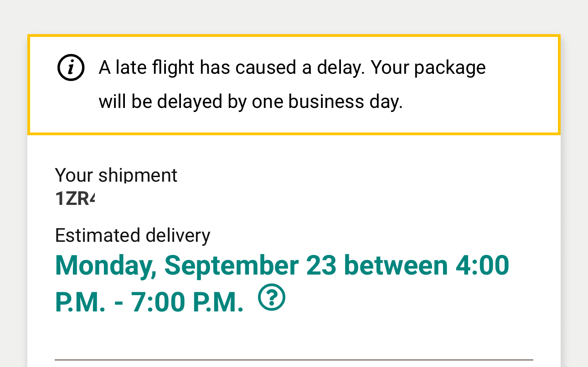Select the "Estimated delivery" label

[x=133, y=235]
